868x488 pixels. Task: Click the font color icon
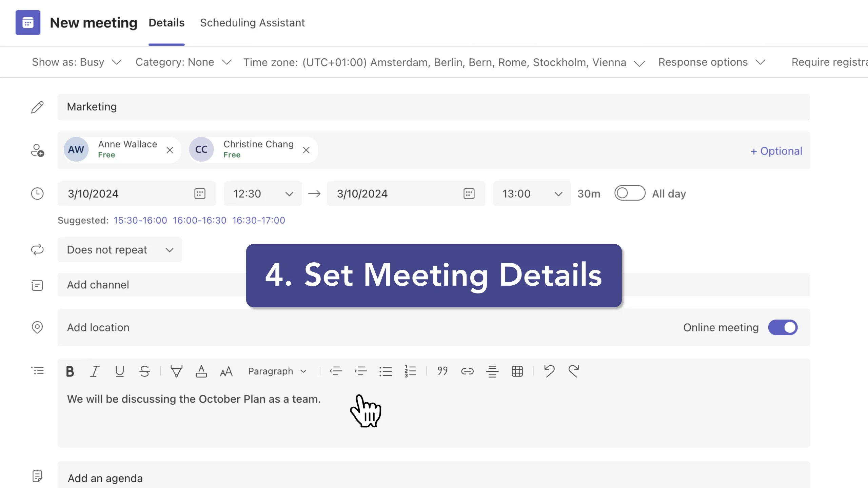[201, 371]
